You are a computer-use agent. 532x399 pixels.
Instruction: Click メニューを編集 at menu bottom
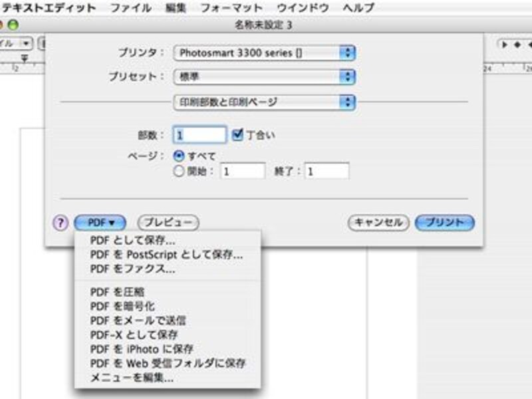(x=132, y=378)
